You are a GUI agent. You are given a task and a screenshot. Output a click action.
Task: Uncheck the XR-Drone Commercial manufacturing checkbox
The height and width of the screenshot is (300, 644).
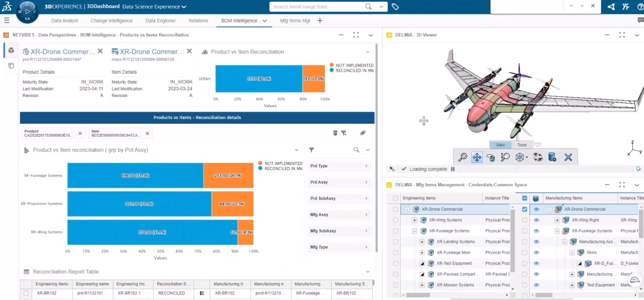coord(524,209)
